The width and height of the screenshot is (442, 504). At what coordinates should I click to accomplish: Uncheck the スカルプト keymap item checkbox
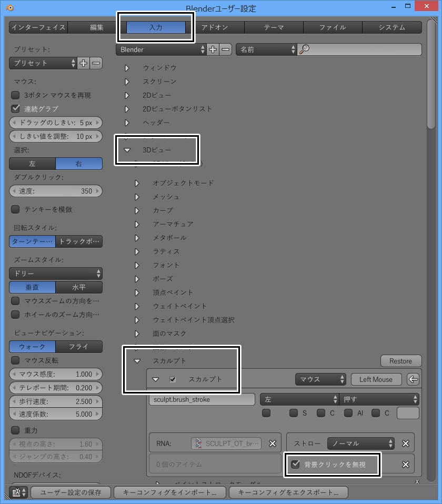pos(173,379)
